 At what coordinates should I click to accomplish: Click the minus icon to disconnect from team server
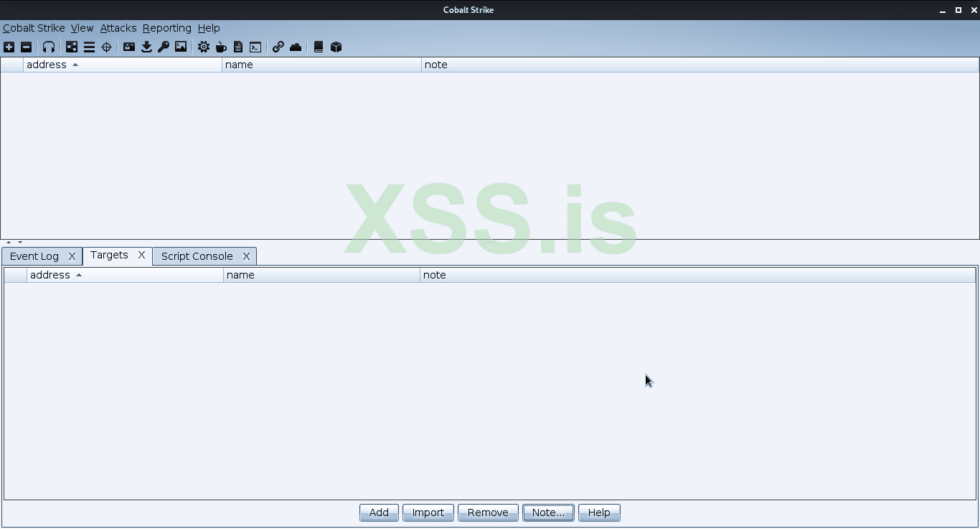point(26,47)
